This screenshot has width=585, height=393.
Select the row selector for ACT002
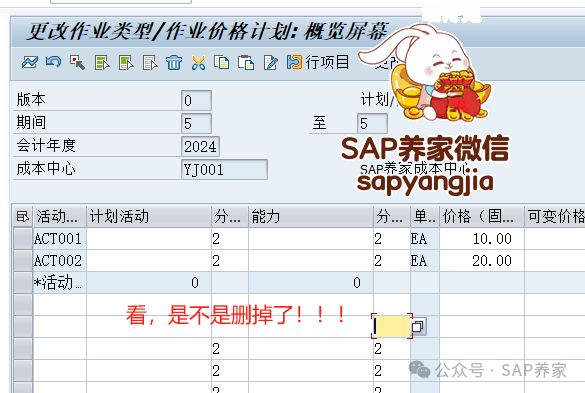(23, 261)
